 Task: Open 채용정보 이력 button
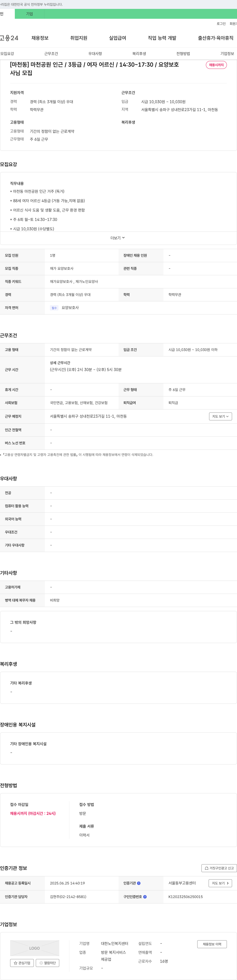[212, 944]
